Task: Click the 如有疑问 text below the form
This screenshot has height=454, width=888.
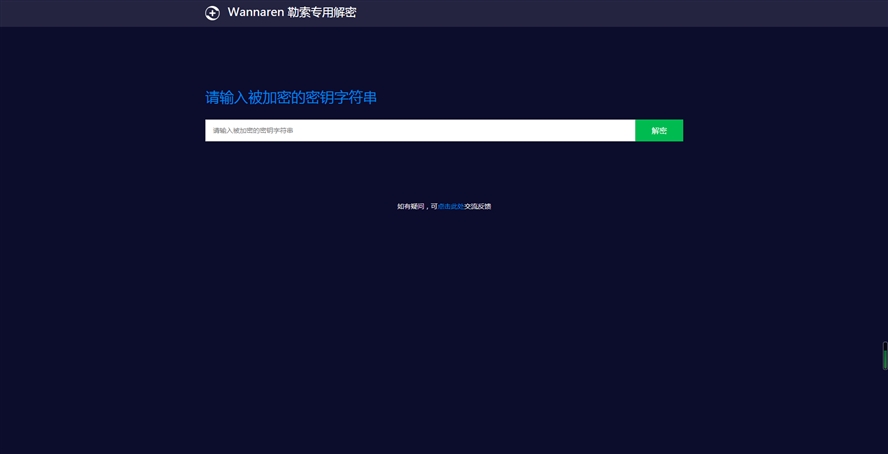Action: (x=410, y=207)
